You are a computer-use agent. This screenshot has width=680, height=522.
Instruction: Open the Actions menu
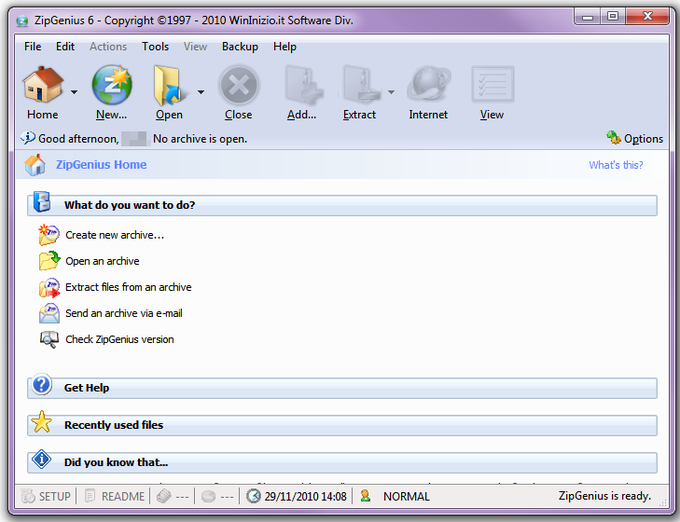pos(108,46)
